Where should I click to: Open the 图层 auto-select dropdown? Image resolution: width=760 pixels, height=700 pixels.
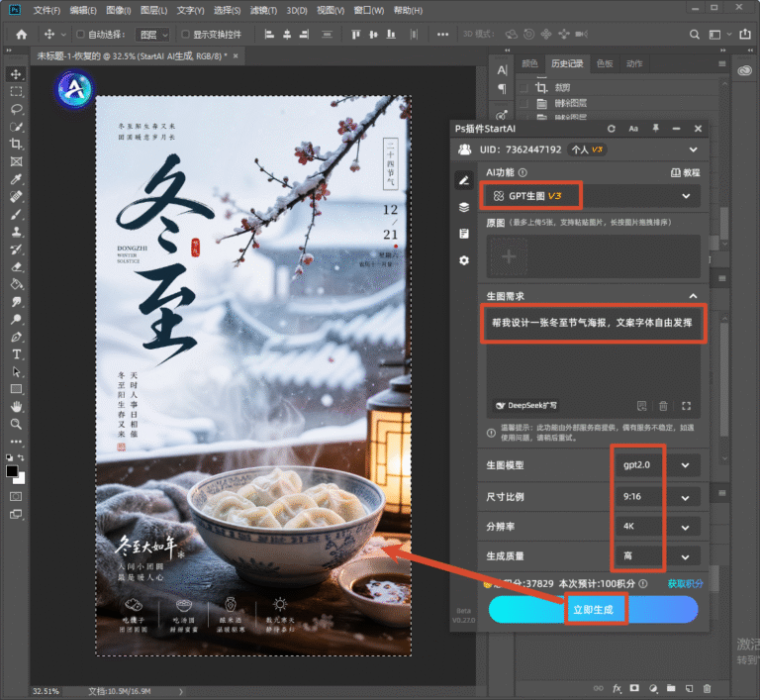click(x=152, y=35)
